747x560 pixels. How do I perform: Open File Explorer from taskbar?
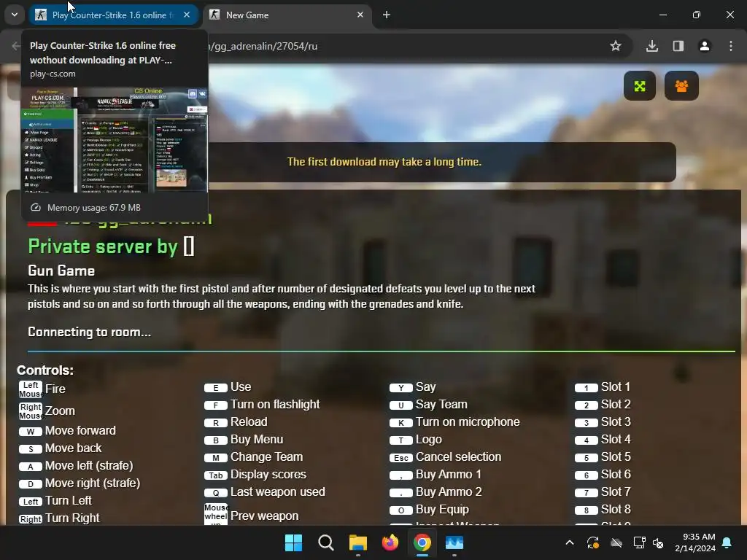357,542
